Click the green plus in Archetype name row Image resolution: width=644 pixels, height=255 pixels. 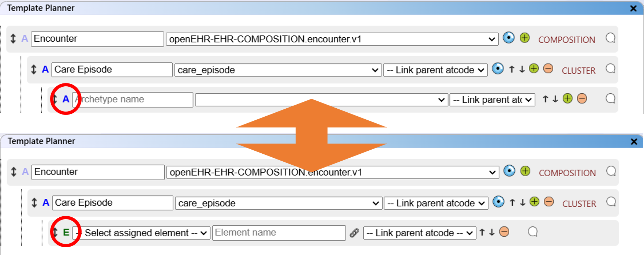pyautogui.click(x=568, y=99)
